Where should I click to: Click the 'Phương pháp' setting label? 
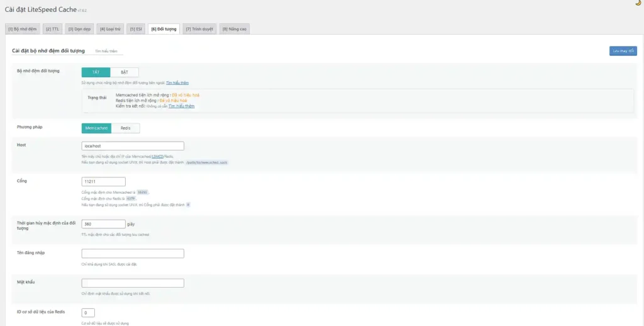pyautogui.click(x=30, y=127)
